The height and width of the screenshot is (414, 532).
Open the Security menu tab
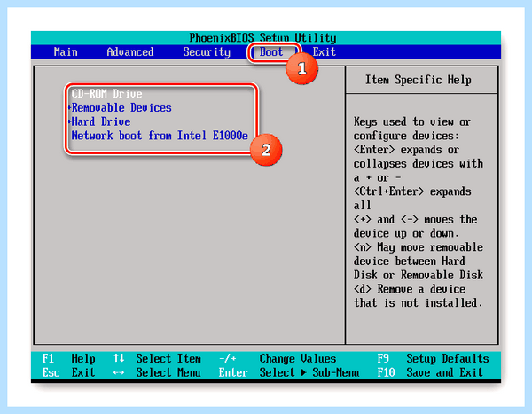[207, 52]
